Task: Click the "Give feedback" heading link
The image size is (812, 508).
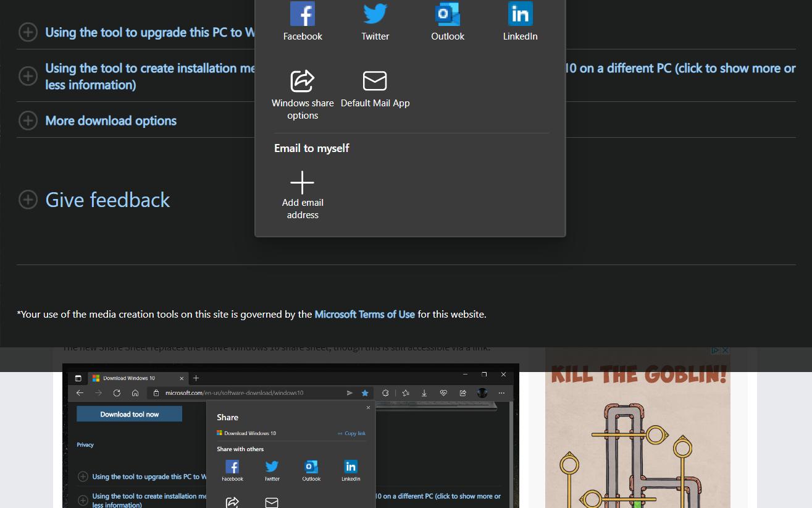Action: 107,200
